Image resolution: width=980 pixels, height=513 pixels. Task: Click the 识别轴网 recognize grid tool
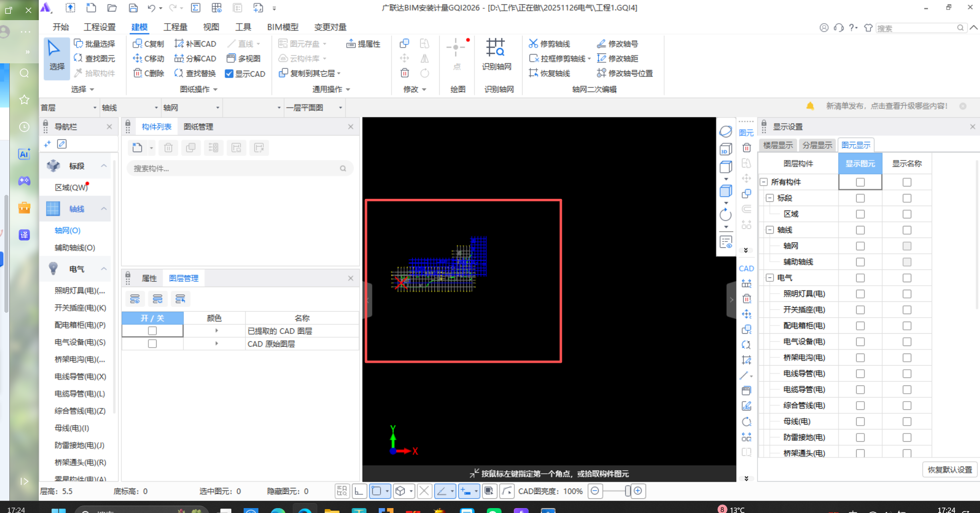(497, 54)
